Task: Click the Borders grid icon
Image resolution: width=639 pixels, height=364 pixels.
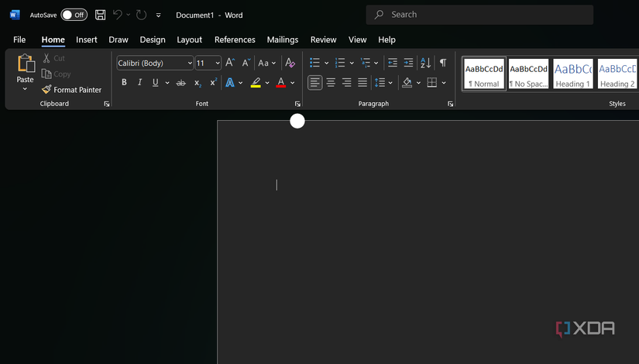Action: tap(432, 83)
